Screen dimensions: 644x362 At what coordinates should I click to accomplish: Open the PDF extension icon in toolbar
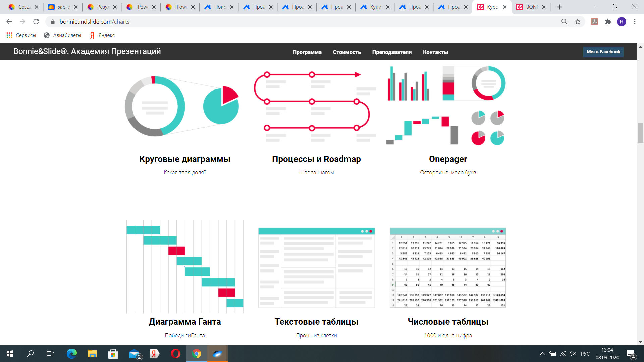[594, 22]
